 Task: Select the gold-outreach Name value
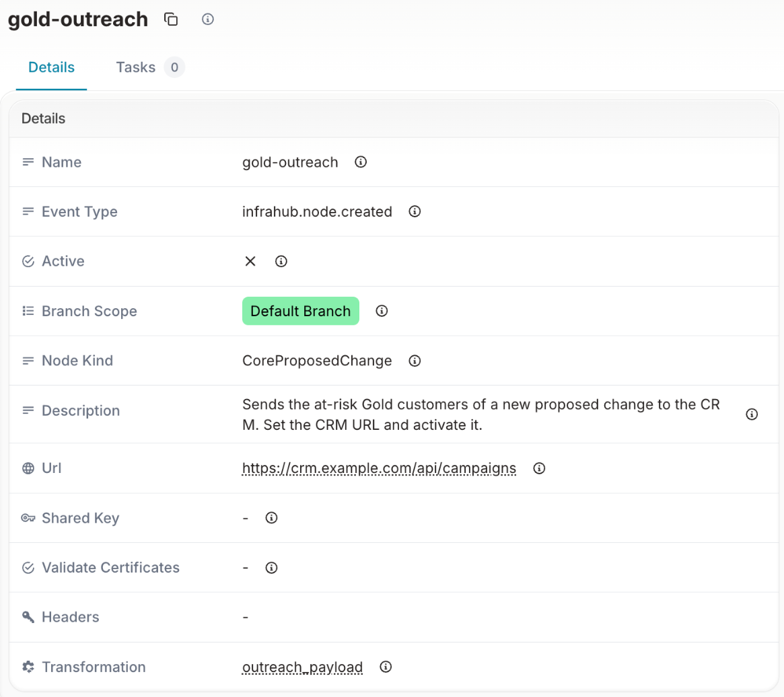click(x=290, y=162)
